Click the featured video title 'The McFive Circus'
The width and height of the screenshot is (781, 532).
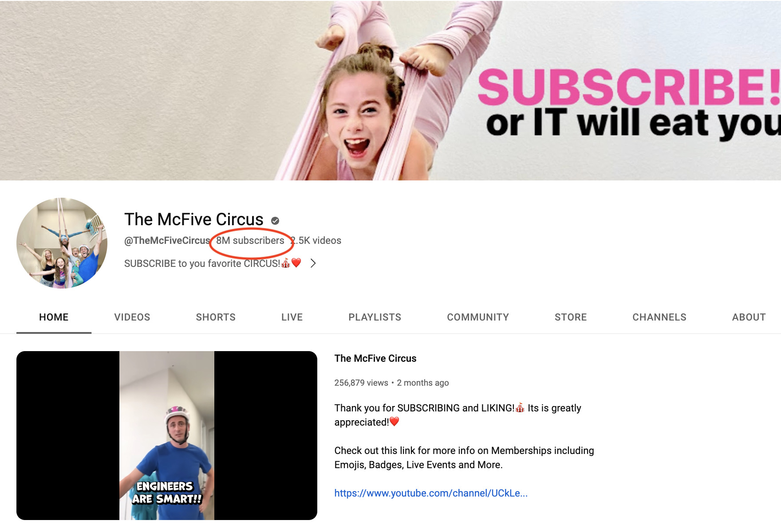375,359
